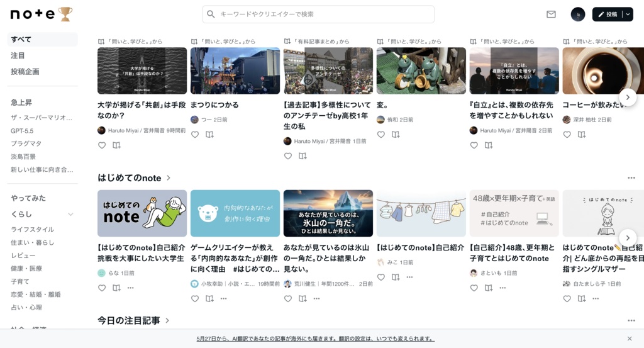Open the AI翻訳 announcement link in banner
The width and height of the screenshot is (644, 348).
[x=316, y=339]
